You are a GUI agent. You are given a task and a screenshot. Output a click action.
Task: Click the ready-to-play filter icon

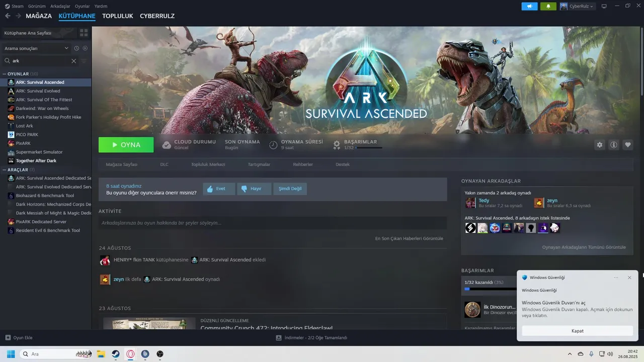(x=85, y=48)
